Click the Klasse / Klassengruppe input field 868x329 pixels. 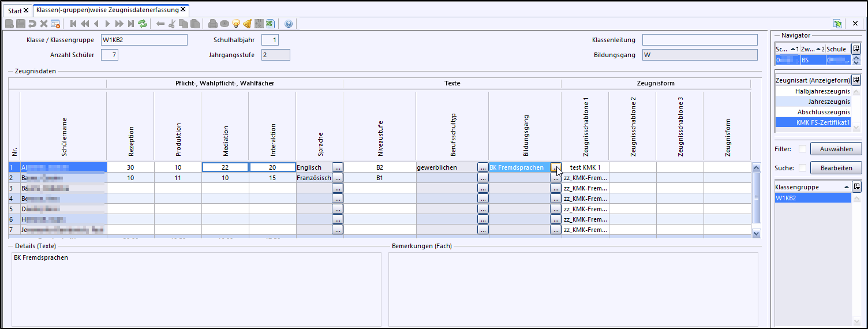[144, 40]
